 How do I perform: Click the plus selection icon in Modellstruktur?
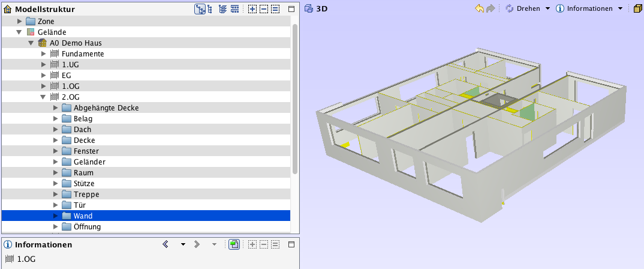click(x=252, y=9)
